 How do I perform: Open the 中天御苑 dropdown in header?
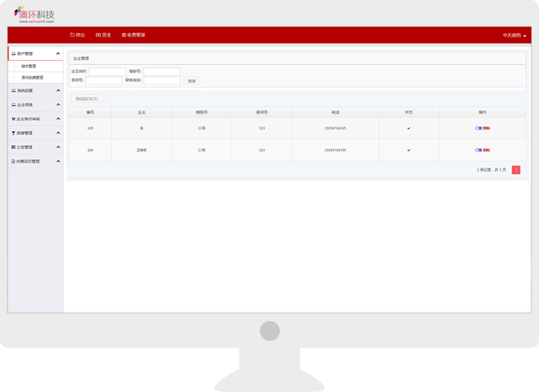click(514, 36)
